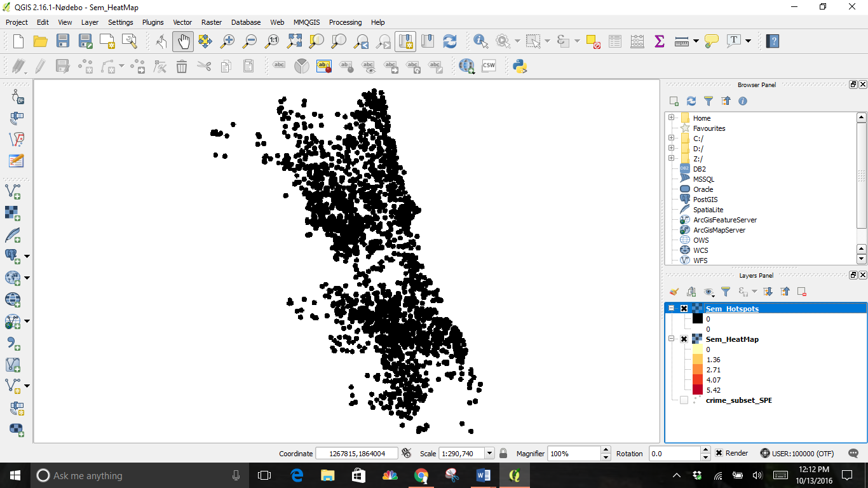Expand the Home folder in Browser Panel
Viewport: 868px width, 488px height.
[x=672, y=118]
